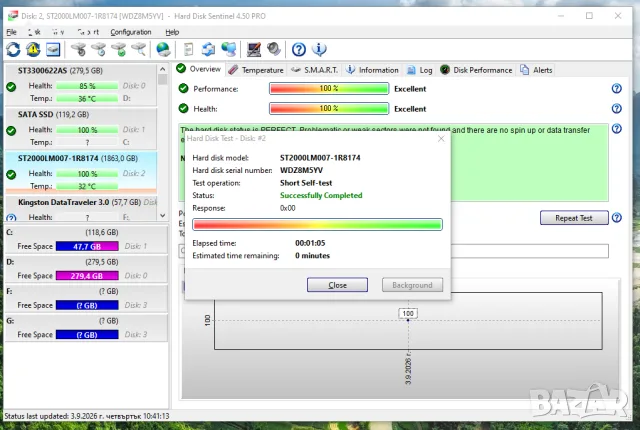Click the refresh icon with yellow warning sign

33,49
